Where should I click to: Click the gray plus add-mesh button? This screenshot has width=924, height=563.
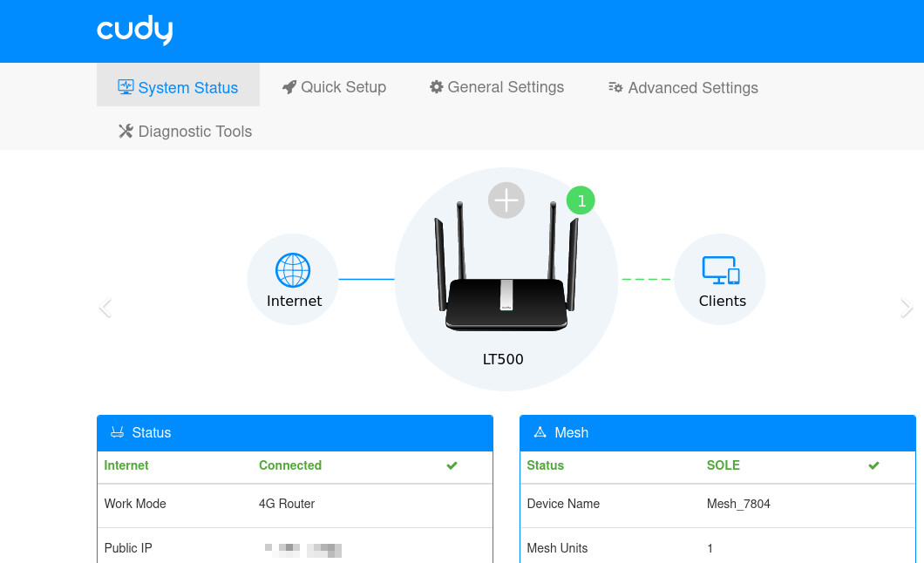pos(506,200)
